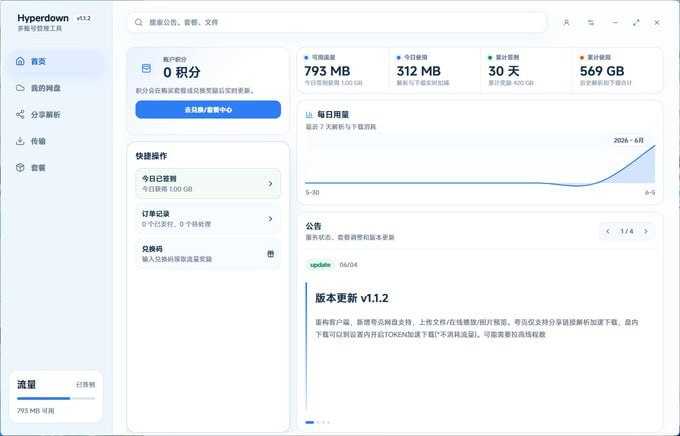Viewport: 680px width, 436px height.
Task: Click the 已签到 label in 流量 card
Action: [85, 385]
